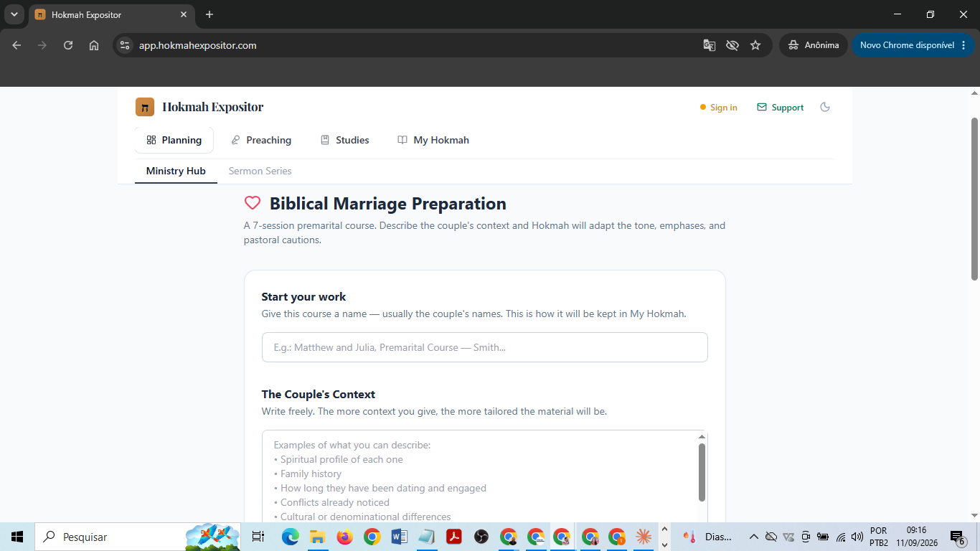
Task: Open Task View on the taskbar
Action: 259,537
